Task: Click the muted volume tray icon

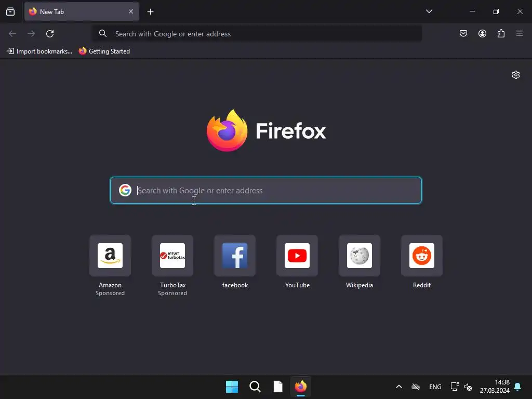Action: (x=468, y=387)
